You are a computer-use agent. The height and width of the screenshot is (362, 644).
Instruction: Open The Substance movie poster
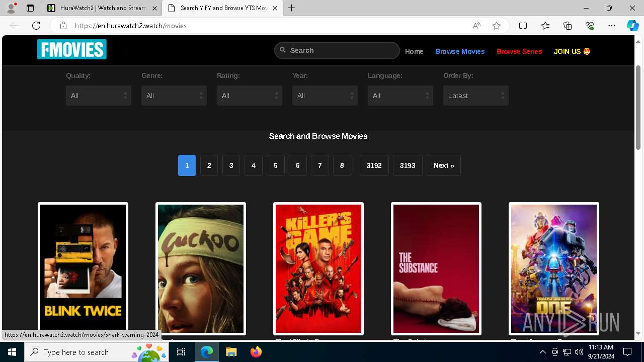point(436,268)
